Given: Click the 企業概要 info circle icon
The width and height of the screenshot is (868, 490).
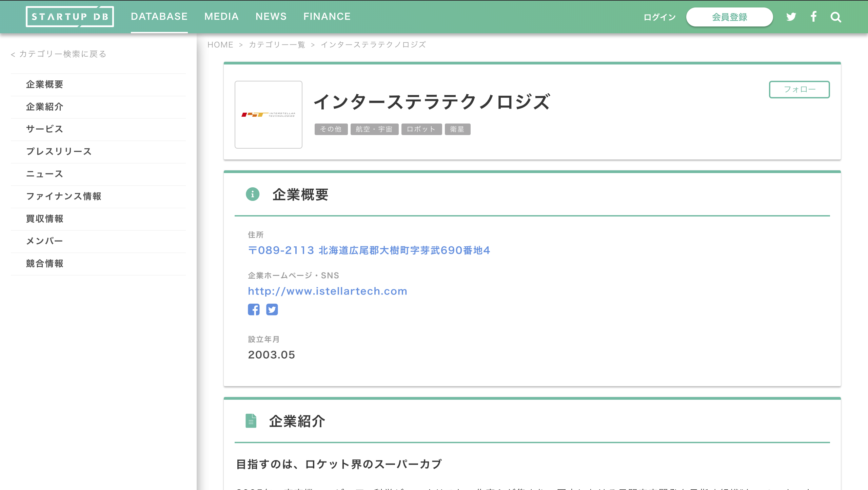Looking at the screenshot, I should 253,194.
